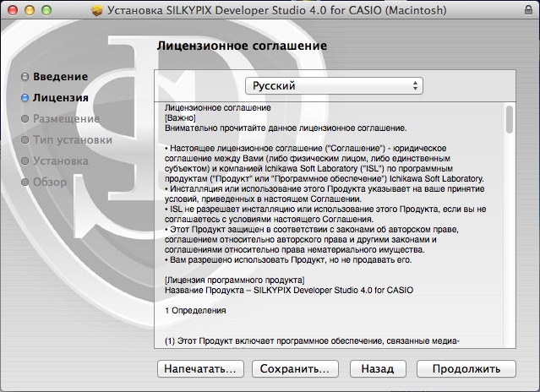The image size is (540, 392).
Task: Click 'Вам разрешено использовать Продукт' line
Action: (x=288, y=260)
